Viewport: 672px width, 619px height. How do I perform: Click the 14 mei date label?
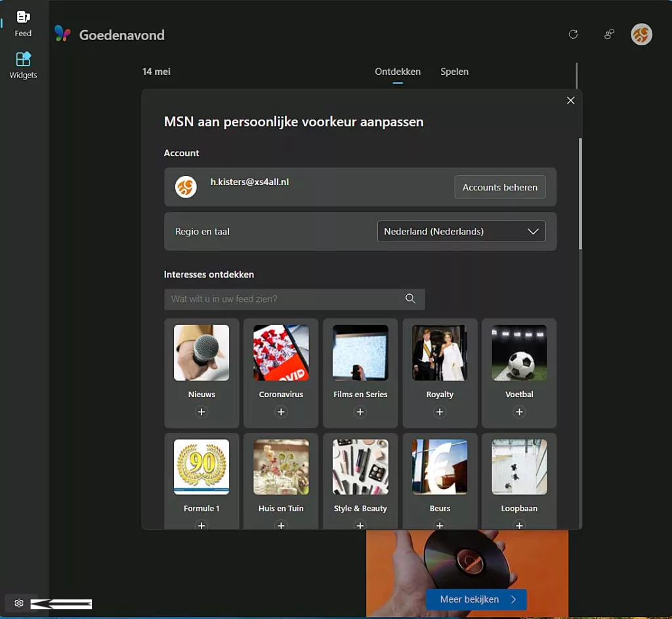(x=156, y=72)
